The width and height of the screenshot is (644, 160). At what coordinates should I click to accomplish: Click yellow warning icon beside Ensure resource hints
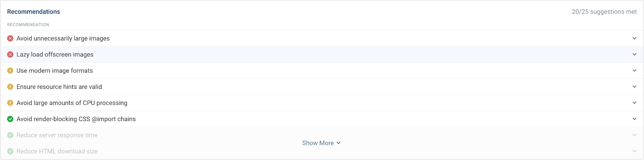[10, 87]
